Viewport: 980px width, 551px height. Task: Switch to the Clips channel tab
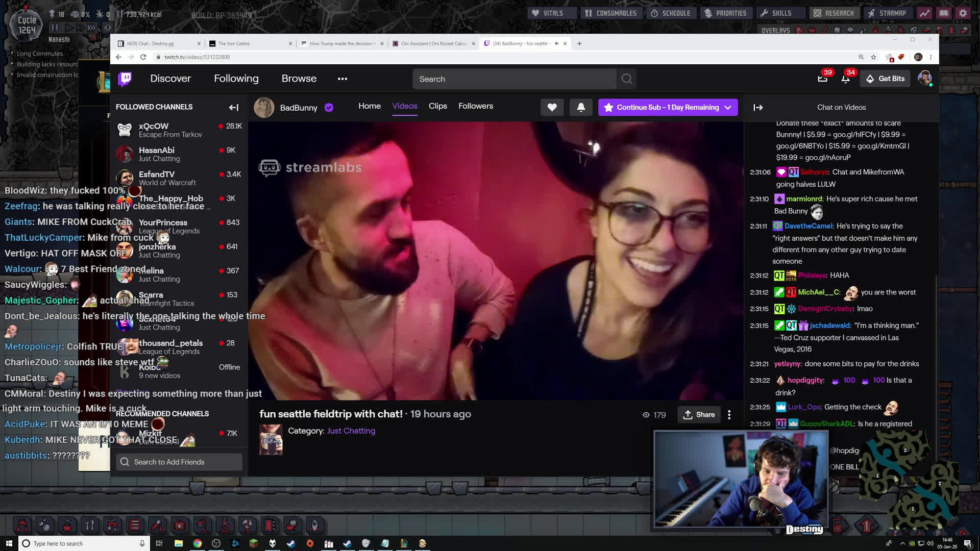tap(438, 106)
